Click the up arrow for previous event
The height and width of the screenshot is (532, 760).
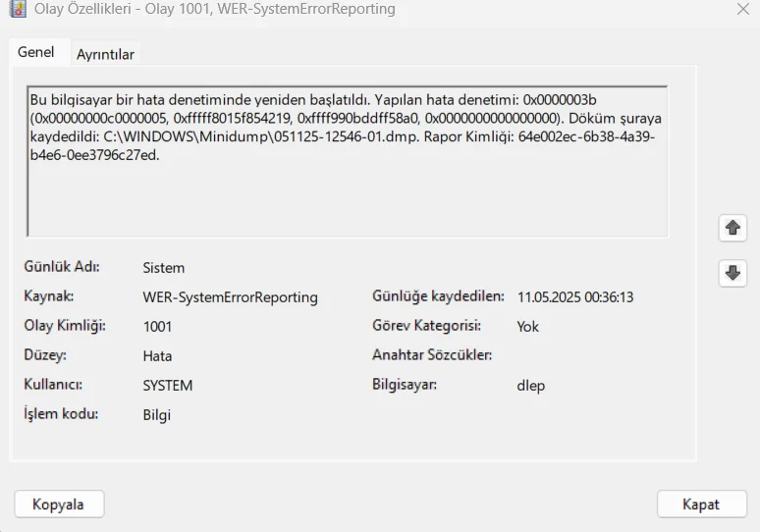coord(733,228)
